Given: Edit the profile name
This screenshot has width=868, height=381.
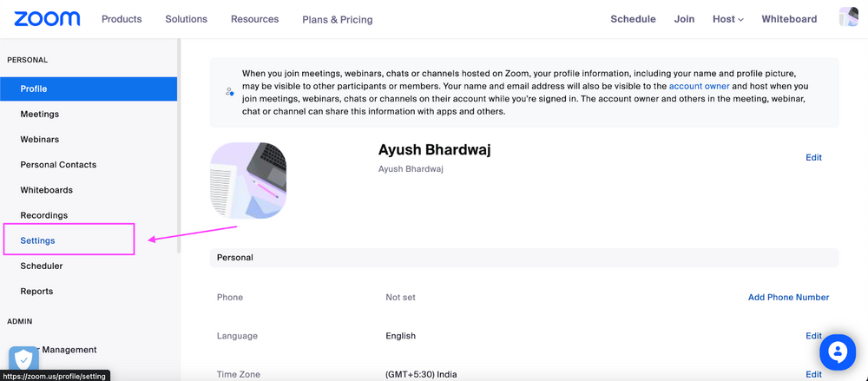Looking at the screenshot, I should click(813, 158).
